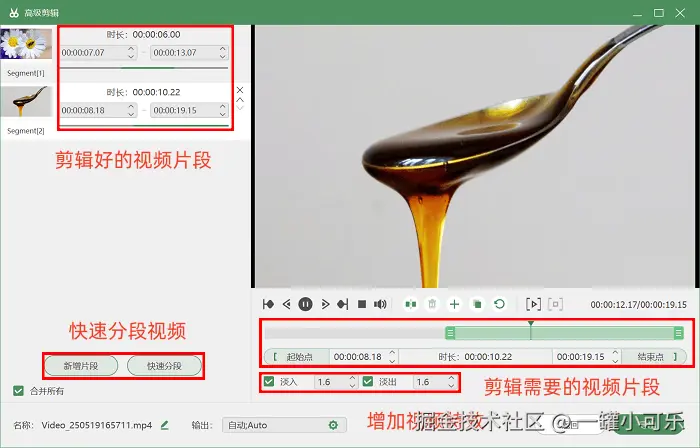Toggle the 合并所有 checkbox
The height and width of the screenshot is (448, 700).
(x=18, y=391)
